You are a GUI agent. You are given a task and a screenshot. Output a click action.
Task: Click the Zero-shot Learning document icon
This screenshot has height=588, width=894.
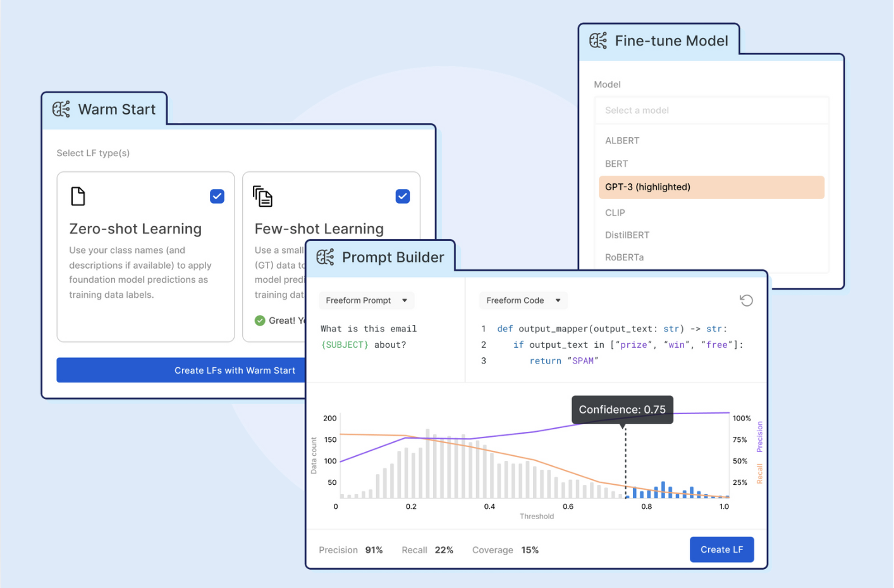[x=78, y=197]
